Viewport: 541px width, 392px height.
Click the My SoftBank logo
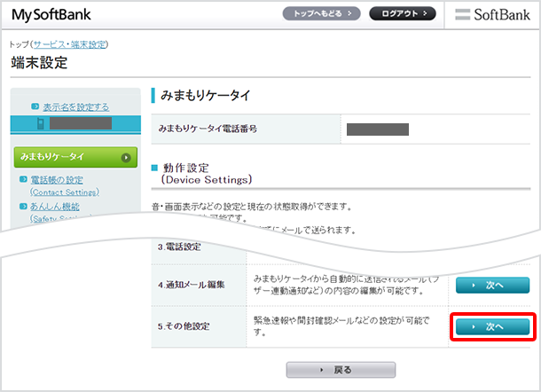coord(51,15)
